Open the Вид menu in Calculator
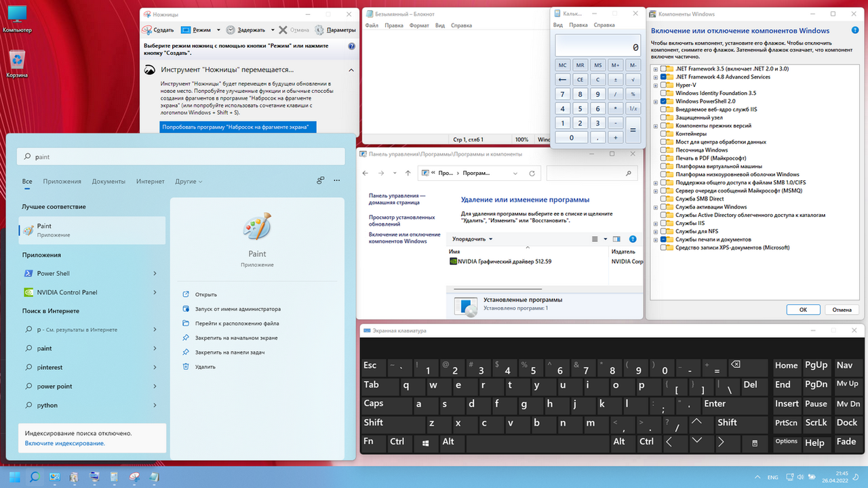This screenshot has height=488, width=868. [x=558, y=25]
